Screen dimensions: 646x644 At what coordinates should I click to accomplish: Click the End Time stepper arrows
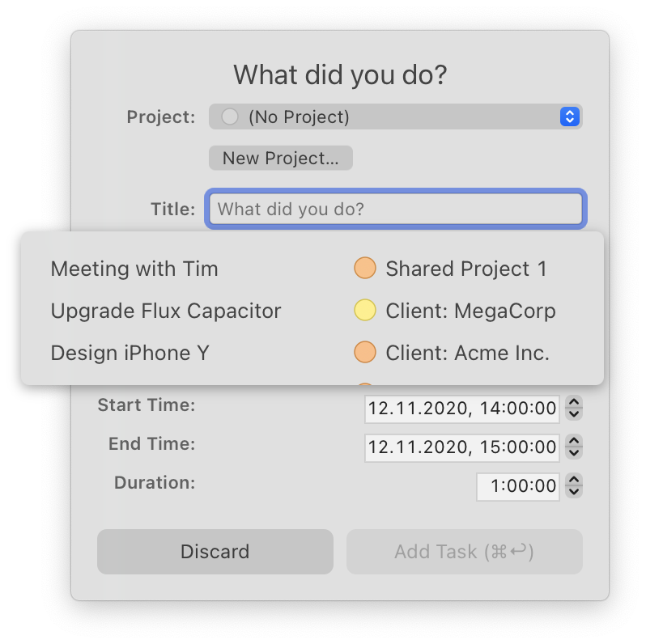click(x=574, y=447)
